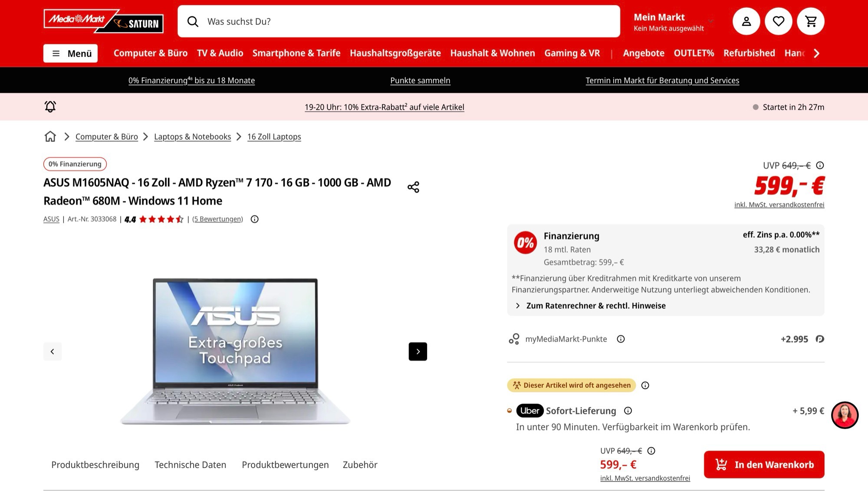
Task: Click the Uber logo badge
Action: (x=530, y=411)
